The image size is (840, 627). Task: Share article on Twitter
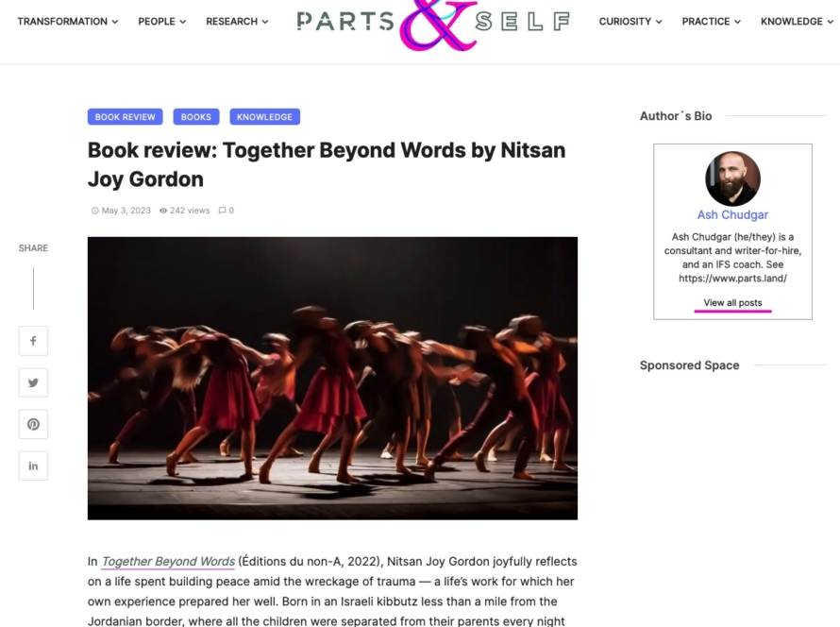click(33, 382)
